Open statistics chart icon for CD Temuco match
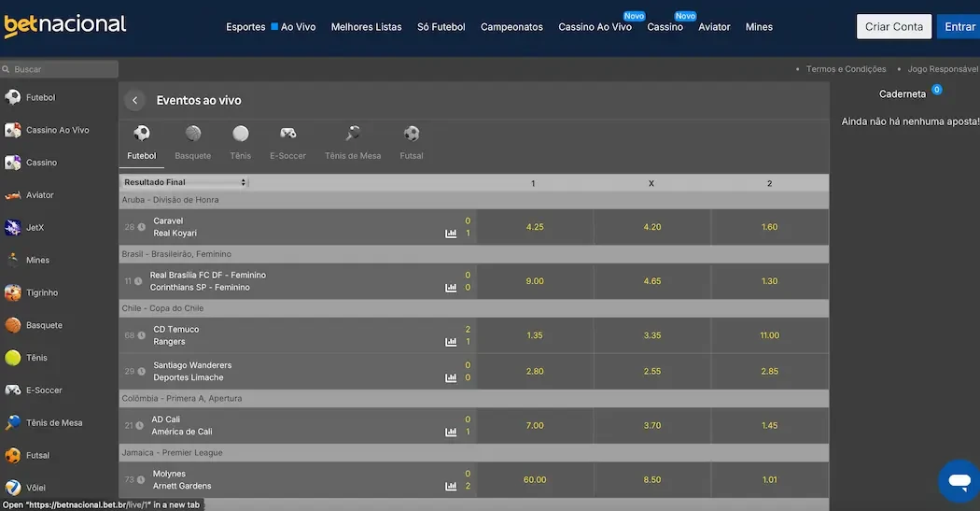Viewport: 980px width, 511px height. (452, 342)
